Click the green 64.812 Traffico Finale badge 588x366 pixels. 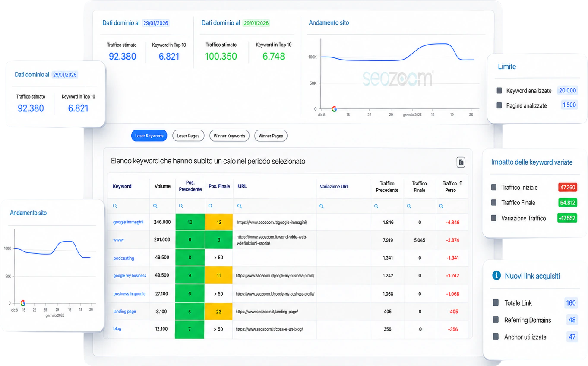[567, 202]
